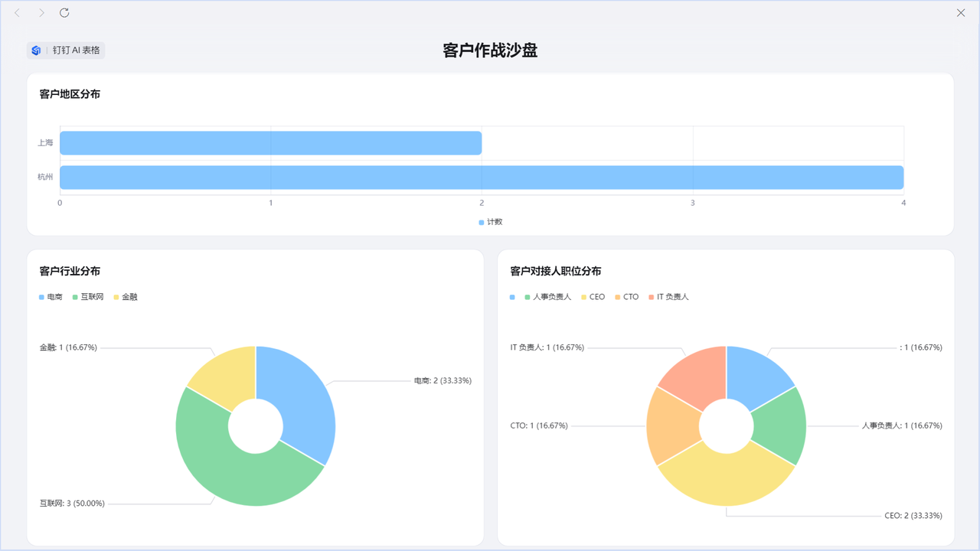Click the back navigation arrow
980x551 pixels.
(18, 13)
